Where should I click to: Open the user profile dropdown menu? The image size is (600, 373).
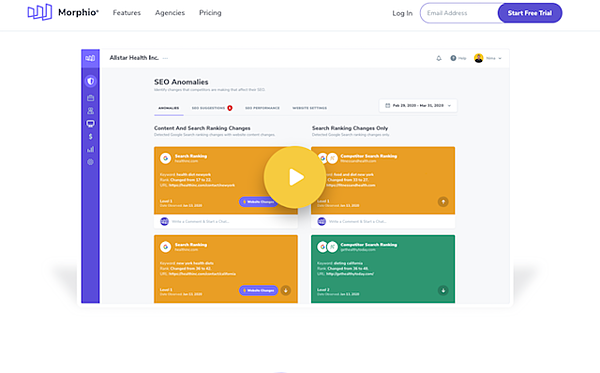(x=488, y=58)
